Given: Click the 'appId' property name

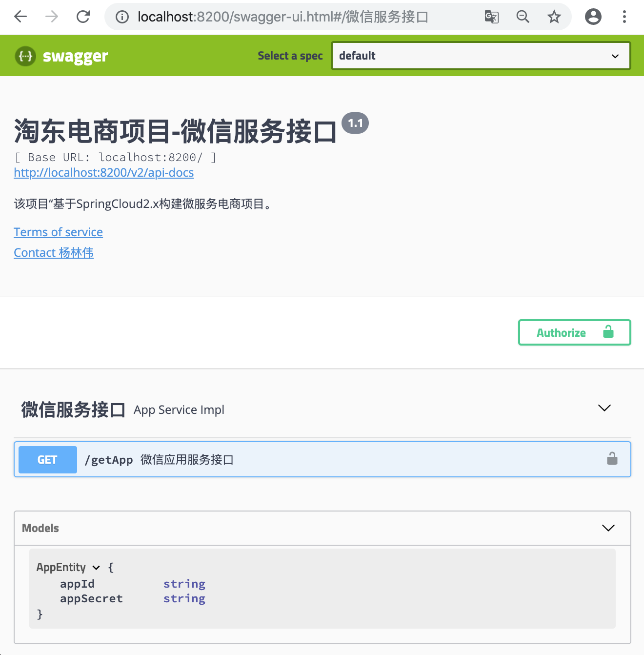Looking at the screenshot, I should click(77, 584).
